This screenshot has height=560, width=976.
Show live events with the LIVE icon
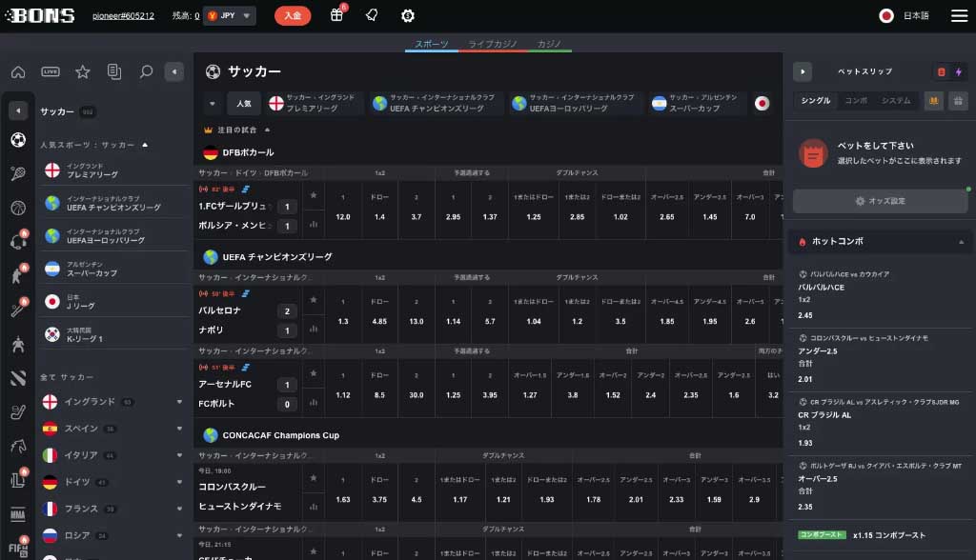pyautogui.click(x=51, y=72)
